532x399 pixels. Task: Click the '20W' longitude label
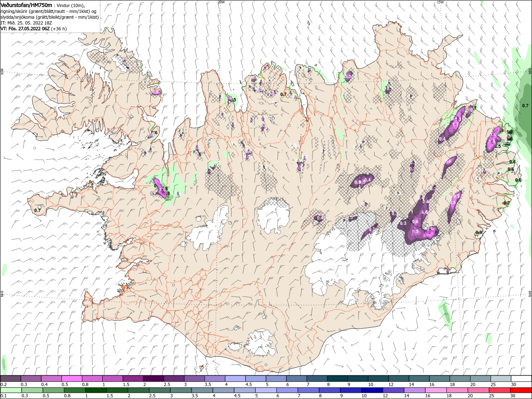221,2
